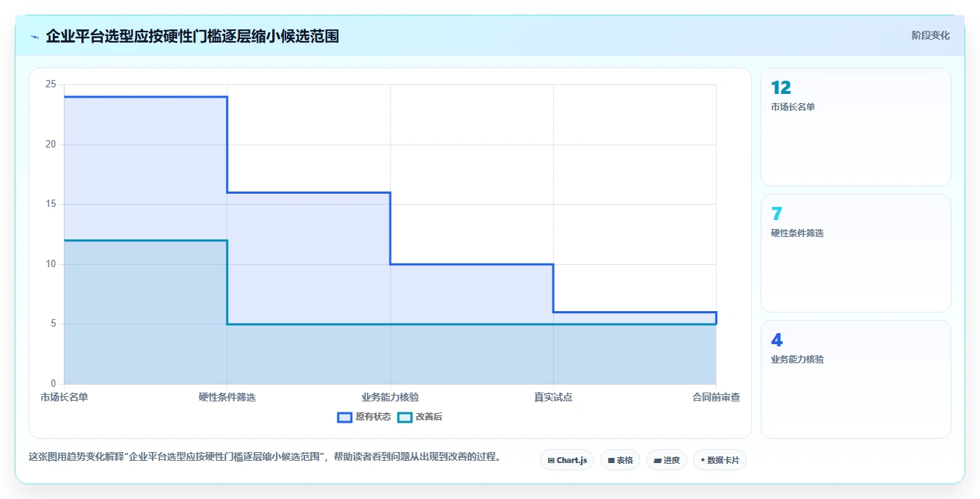Click the 表格 tag button
Image resolution: width=980 pixels, height=499 pixels.
click(x=620, y=460)
